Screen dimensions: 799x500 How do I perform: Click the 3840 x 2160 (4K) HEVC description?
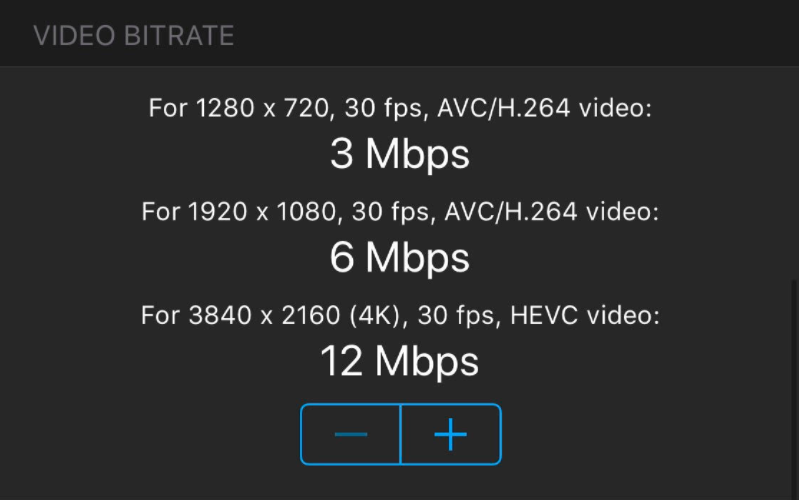tap(400, 316)
